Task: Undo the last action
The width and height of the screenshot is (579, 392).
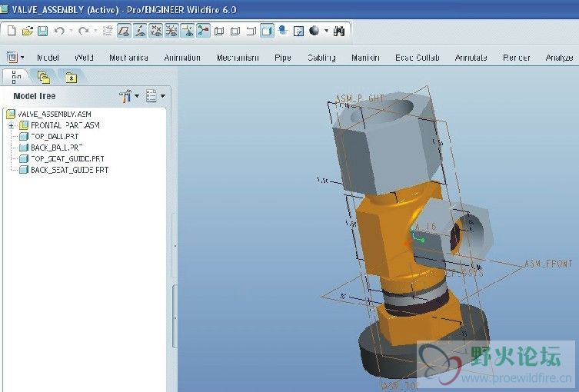Action: [59, 31]
